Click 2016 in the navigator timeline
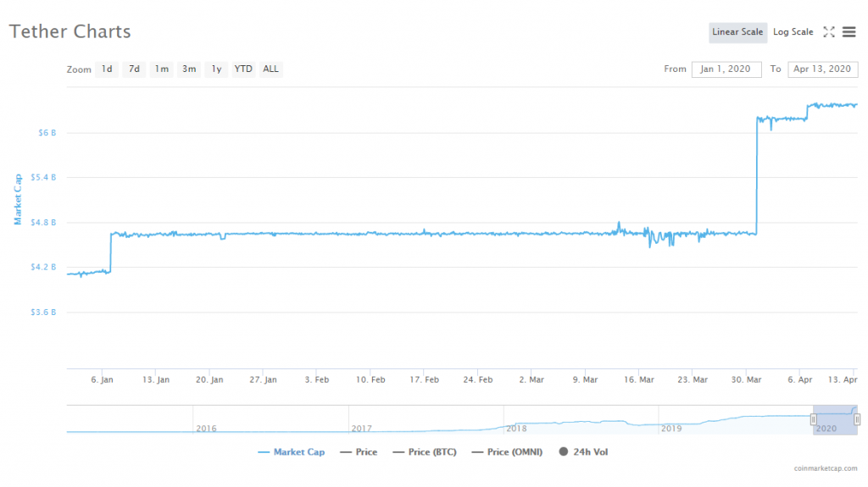 pyautogui.click(x=206, y=429)
